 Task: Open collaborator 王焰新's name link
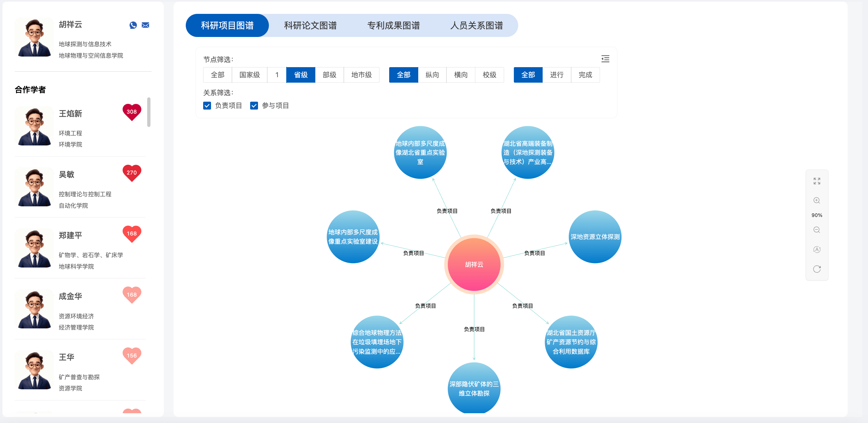point(70,114)
